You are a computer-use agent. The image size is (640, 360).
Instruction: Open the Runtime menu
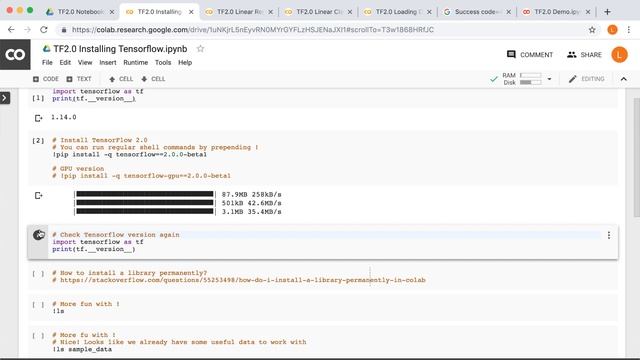pyautogui.click(x=136, y=62)
